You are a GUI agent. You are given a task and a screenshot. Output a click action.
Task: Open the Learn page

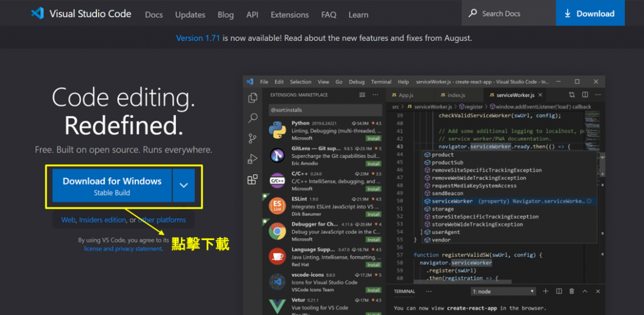[358, 15]
